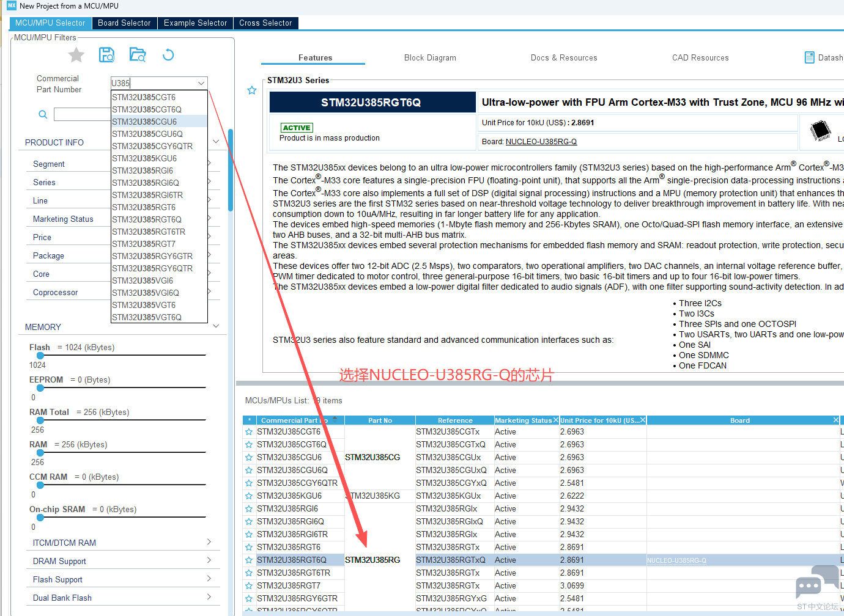Adjust the Flash memory slider handle
844x616 pixels.
coord(40,356)
